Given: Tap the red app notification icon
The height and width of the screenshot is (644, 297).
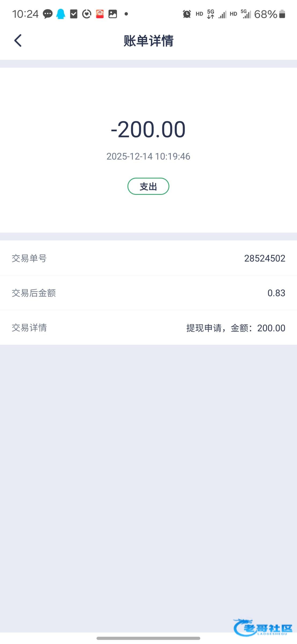Looking at the screenshot, I should click(100, 14).
